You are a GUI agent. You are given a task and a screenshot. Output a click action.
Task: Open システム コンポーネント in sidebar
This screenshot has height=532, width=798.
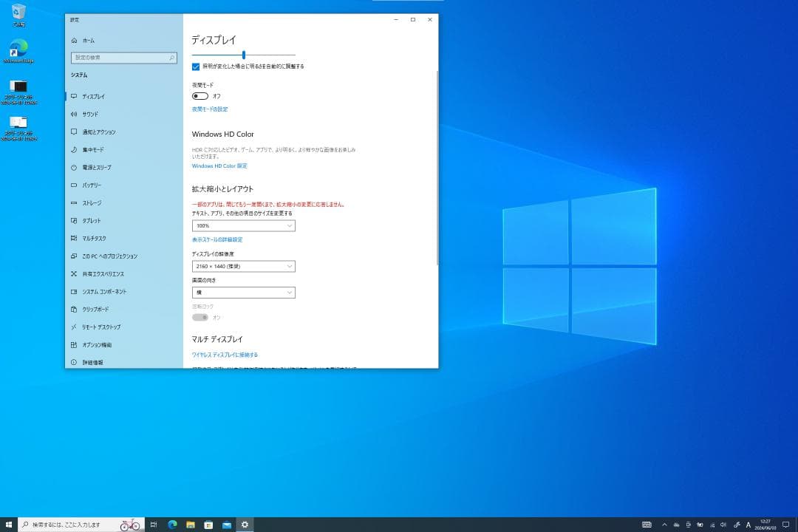pyautogui.click(x=124, y=292)
